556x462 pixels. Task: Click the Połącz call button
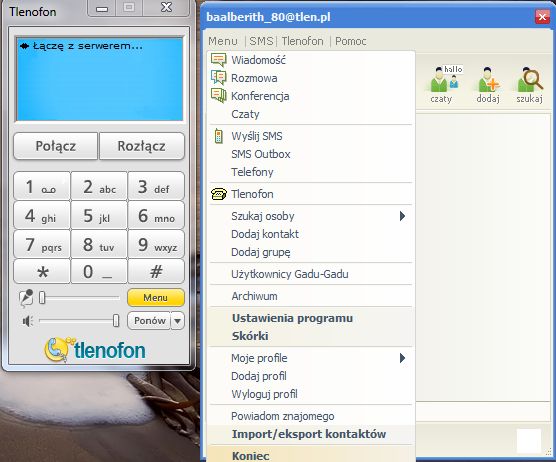click(56, 146)
